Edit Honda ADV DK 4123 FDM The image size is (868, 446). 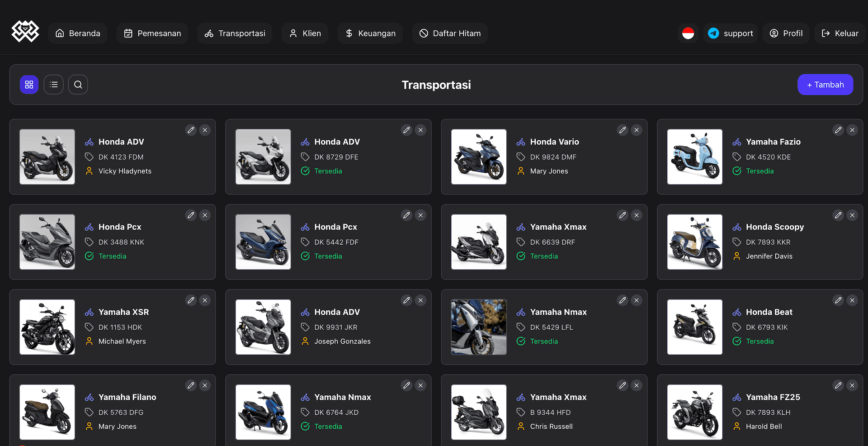click(x=191, y=130)
